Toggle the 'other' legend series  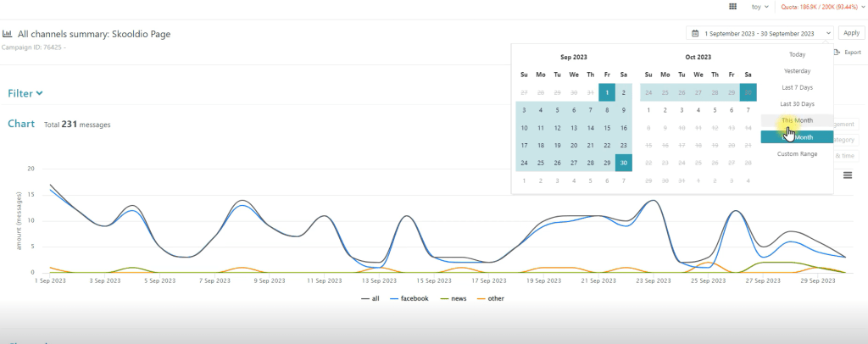(491, 298)
